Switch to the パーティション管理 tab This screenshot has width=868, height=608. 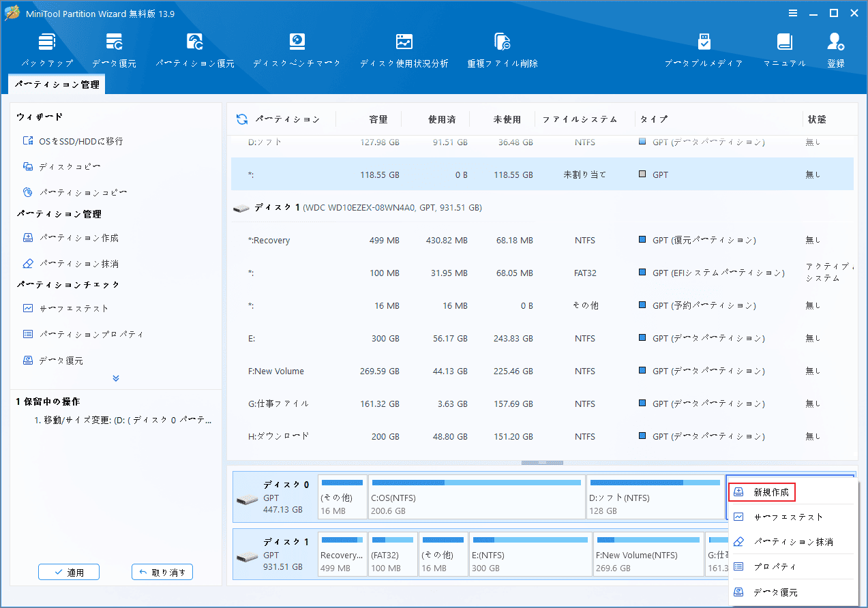(x=57, y=85)
